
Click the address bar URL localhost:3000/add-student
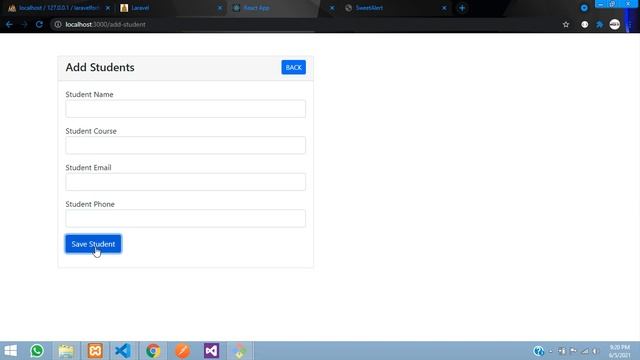(x=105, y=24)
